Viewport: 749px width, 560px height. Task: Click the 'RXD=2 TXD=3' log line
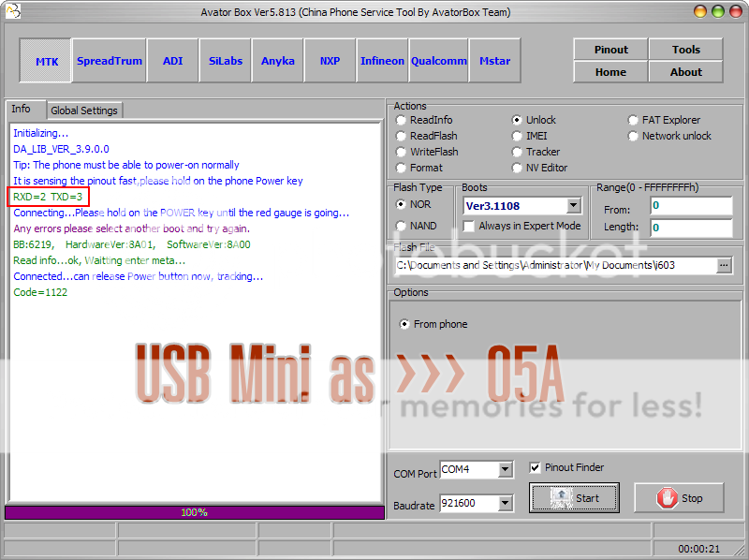click(48, 197)
